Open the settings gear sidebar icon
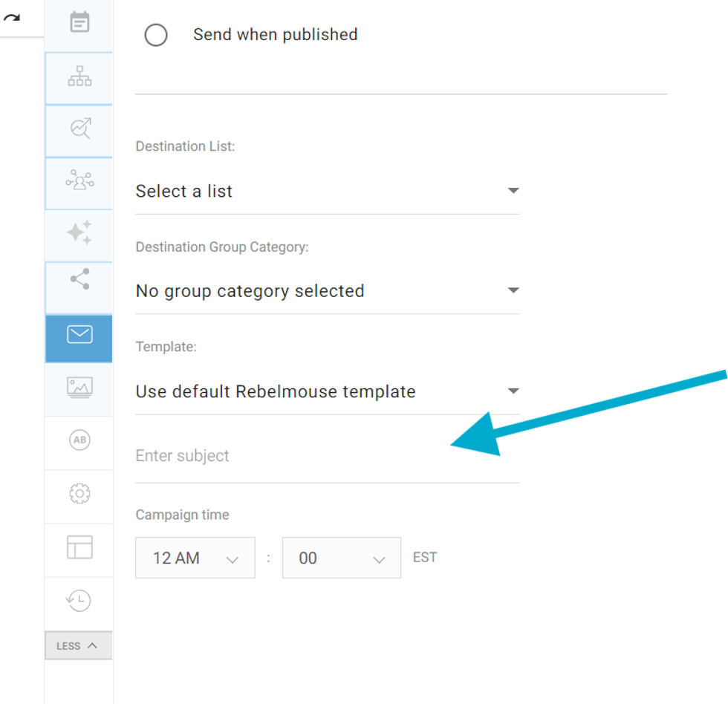728x704 pixels. 79,493
